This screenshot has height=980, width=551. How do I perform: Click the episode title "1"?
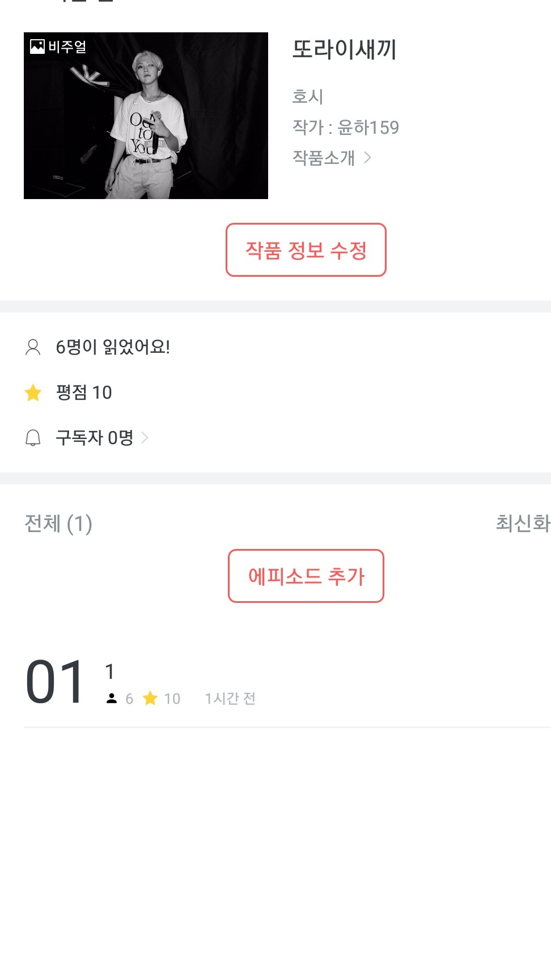[x=110, y=672]
